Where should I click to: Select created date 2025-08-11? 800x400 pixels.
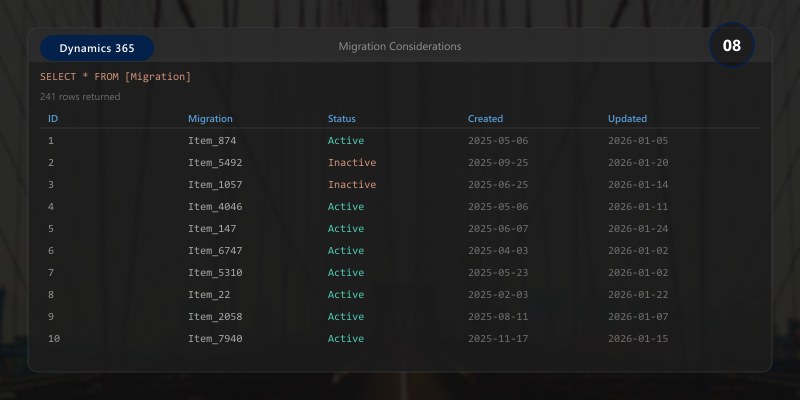(x=498, y=316)
